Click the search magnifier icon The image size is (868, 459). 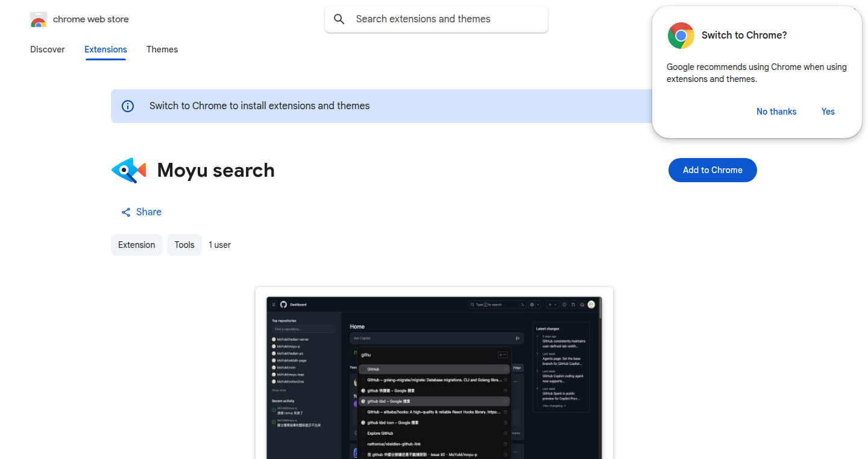click(339, 19)
